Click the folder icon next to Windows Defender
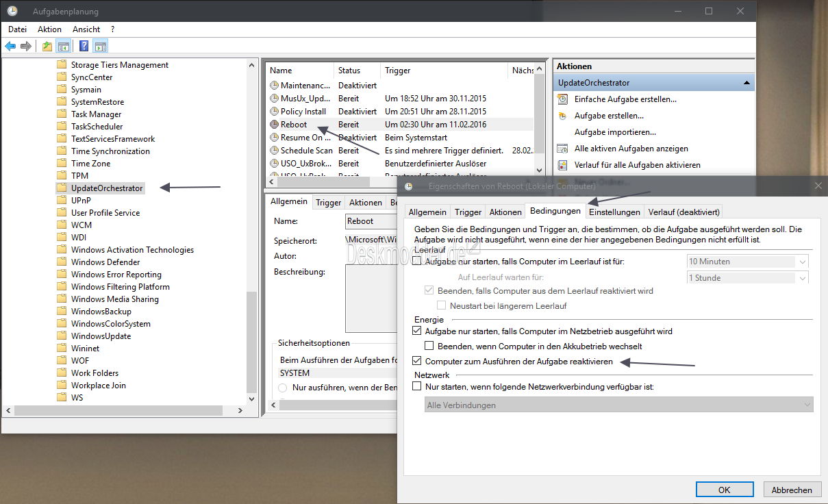 [x=62, y=262]
